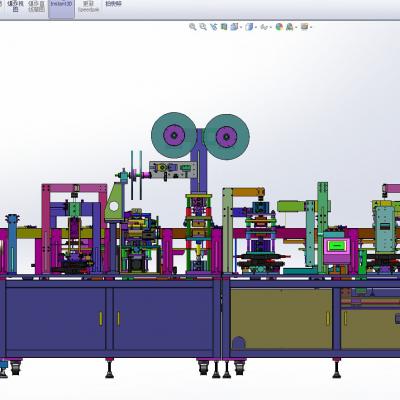Click the Apply Scene icon
Screen dimensions: 400x400
[x=289, y=27]
